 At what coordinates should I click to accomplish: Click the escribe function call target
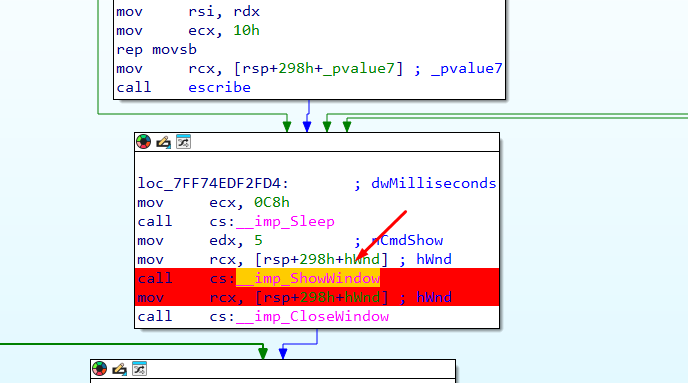pyautogui.click(x=219, y=88)
